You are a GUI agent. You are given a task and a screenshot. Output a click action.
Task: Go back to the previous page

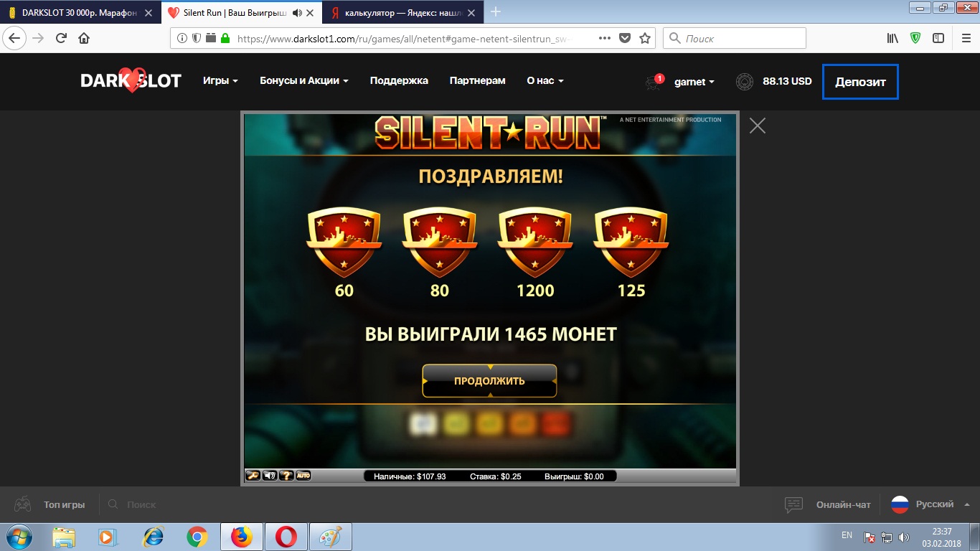[16, 39]
